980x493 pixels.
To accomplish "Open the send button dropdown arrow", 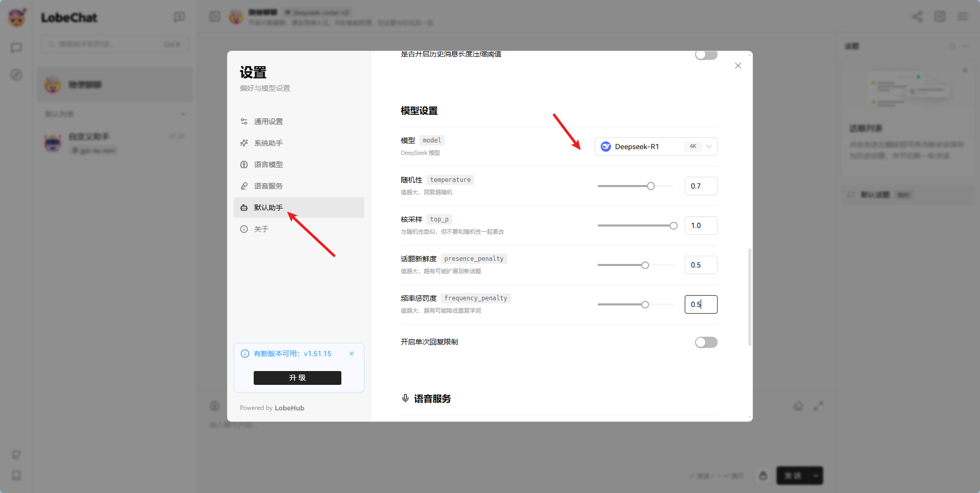I will (815, 476).
